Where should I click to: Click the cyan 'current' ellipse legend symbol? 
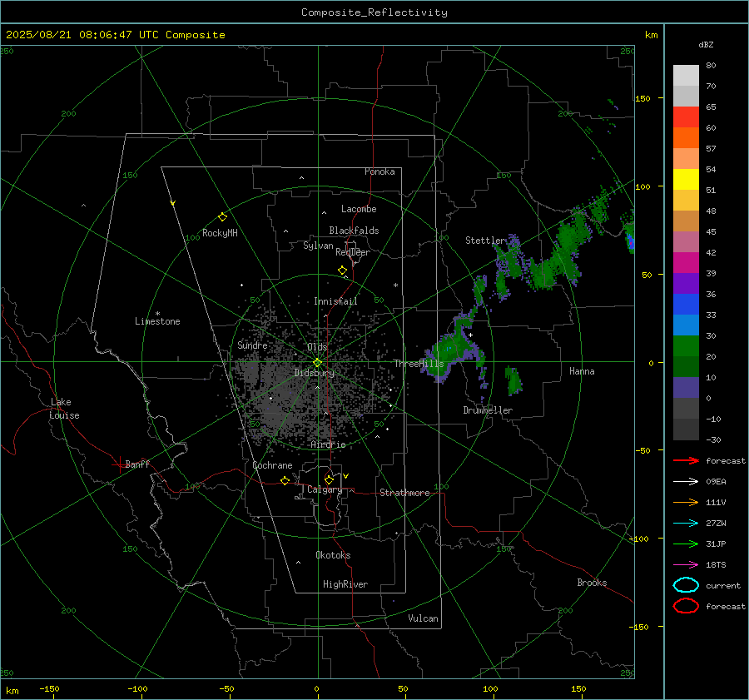[x=686, y=585]
